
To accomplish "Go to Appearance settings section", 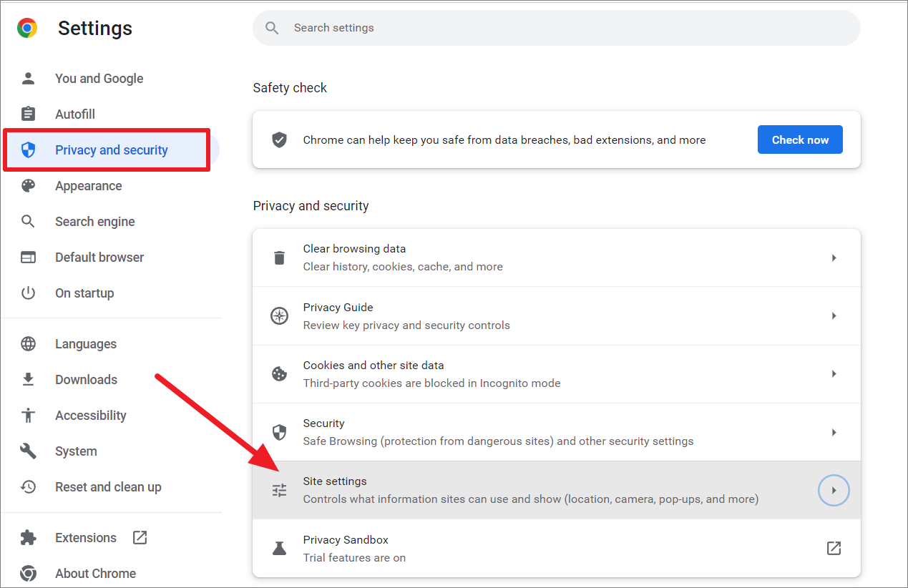I will point(89,185).
